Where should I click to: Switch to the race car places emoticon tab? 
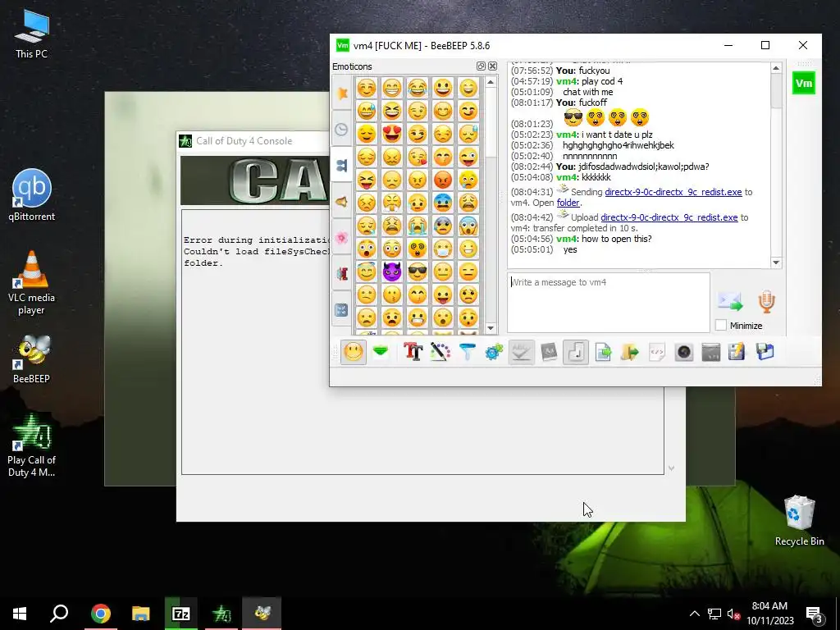(x=342, y=274)
